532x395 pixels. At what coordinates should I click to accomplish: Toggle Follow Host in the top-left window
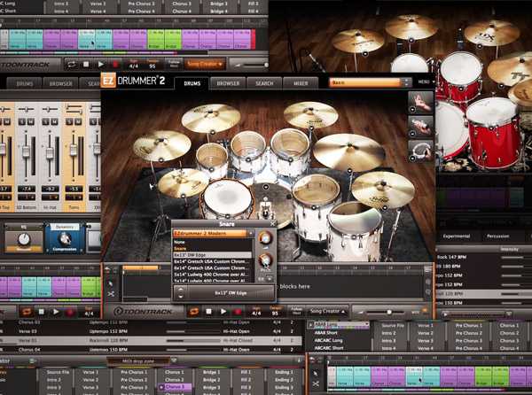tap(174, 64)
